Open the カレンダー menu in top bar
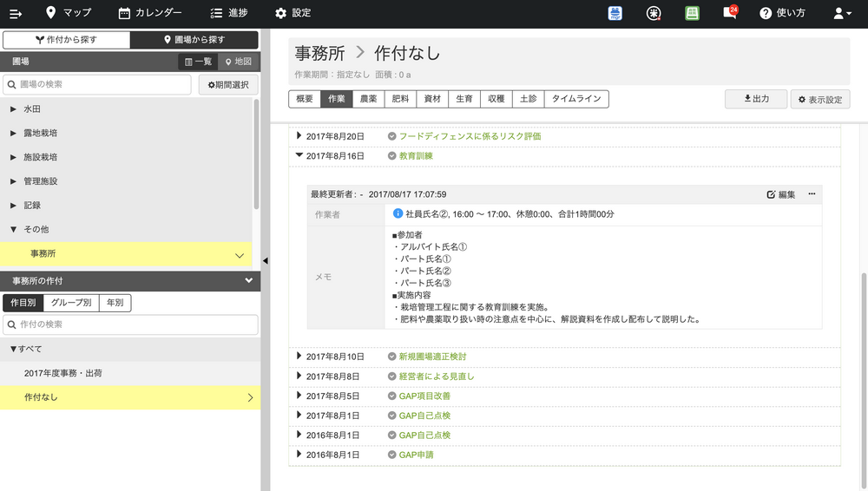This screenshot has width=868, height=491. [150, 13]
